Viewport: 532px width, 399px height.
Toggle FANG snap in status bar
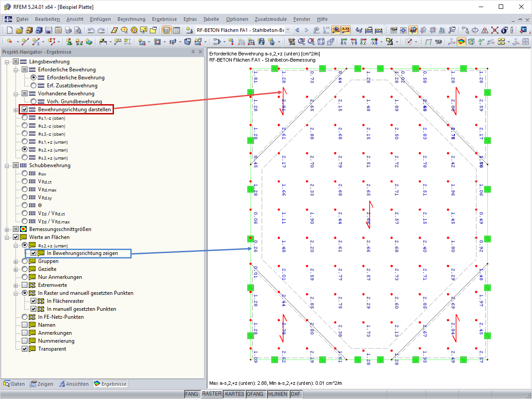[x=192, y=394]
